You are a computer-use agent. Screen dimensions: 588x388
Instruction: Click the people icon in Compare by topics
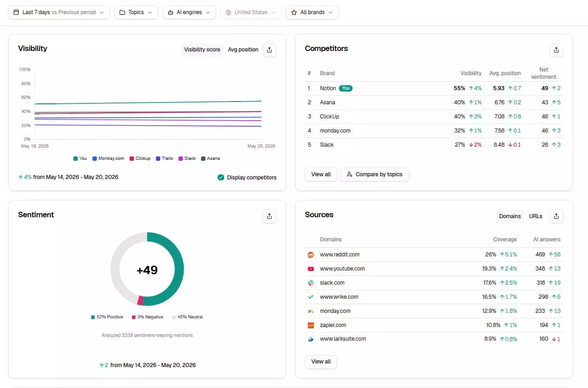(349, 174)
